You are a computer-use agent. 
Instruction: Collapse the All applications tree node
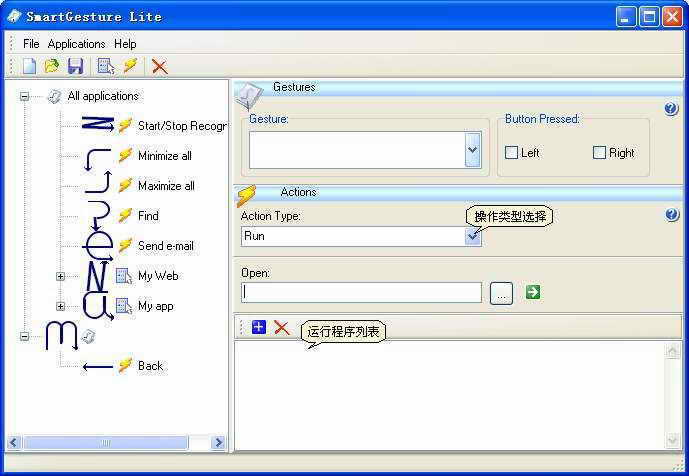click(24, 96)
